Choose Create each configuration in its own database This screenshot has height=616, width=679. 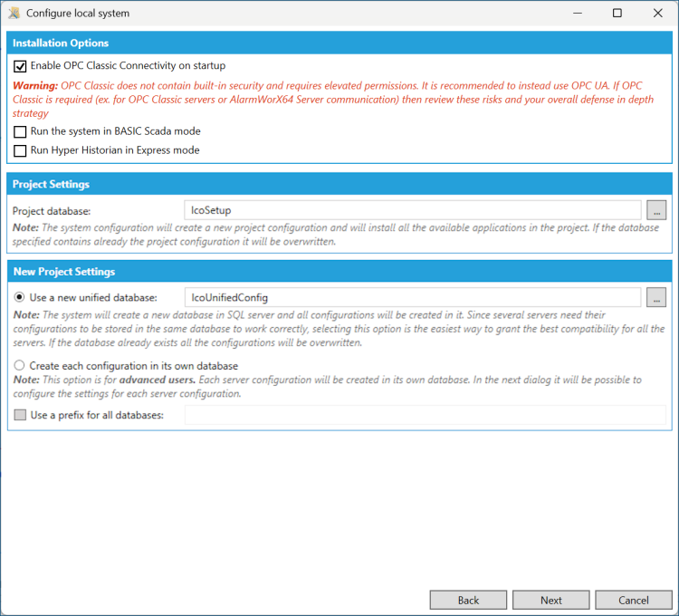tap(19, 365)
